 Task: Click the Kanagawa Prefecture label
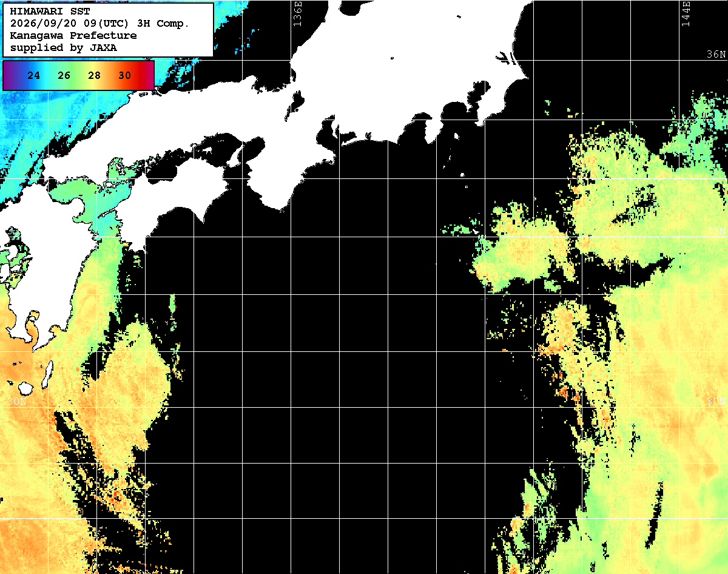click(73, 36)
